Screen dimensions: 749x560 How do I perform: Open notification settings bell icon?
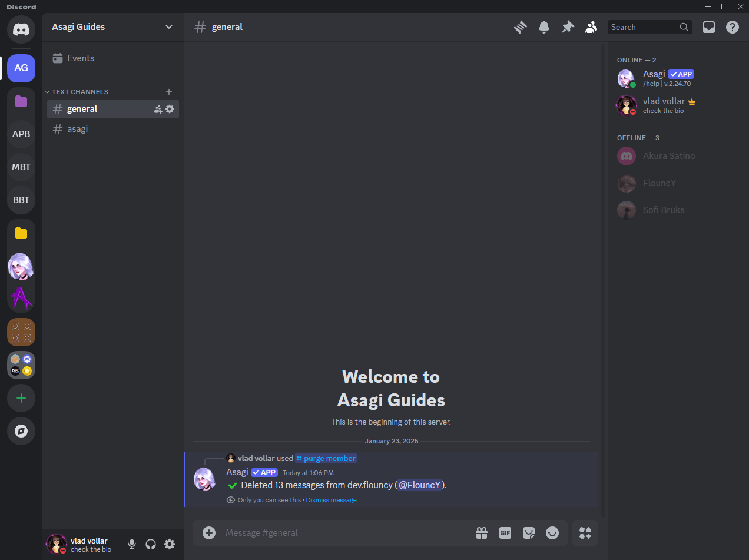544,27
